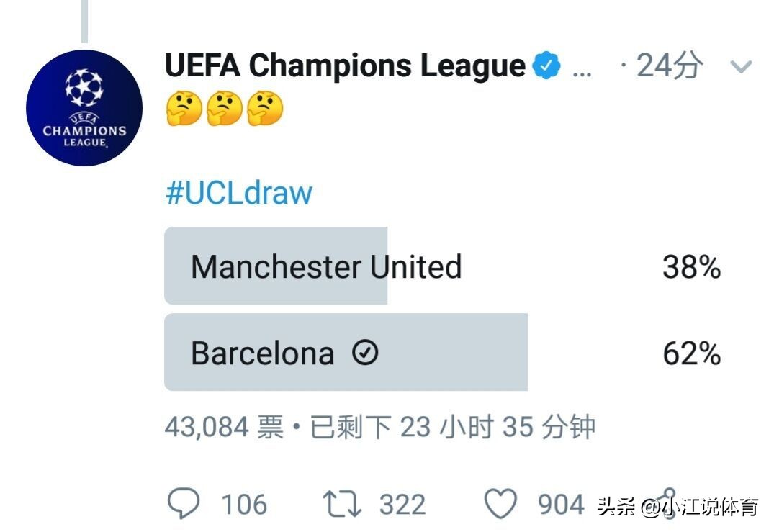Expand the tweet options chevron
774x532 pixels.
pos(740,67)
